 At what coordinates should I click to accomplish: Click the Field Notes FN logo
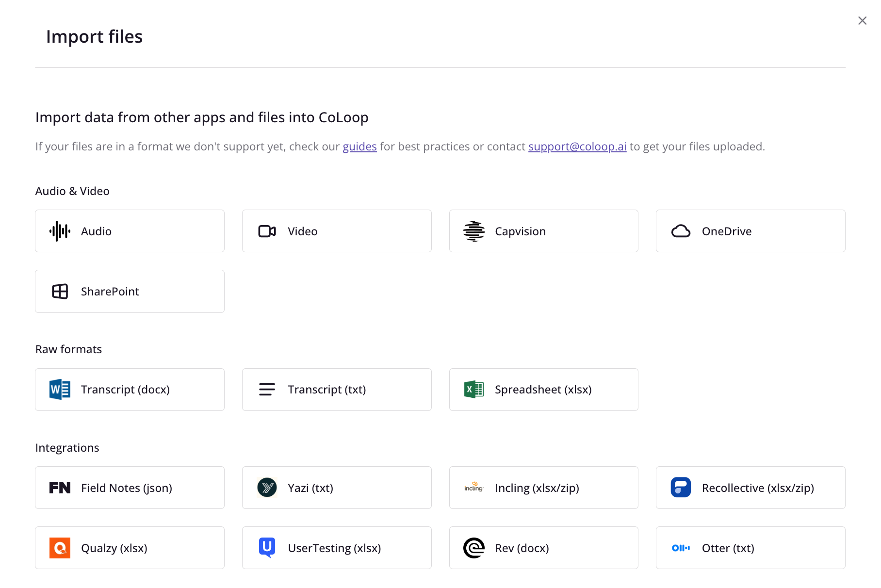60,488
